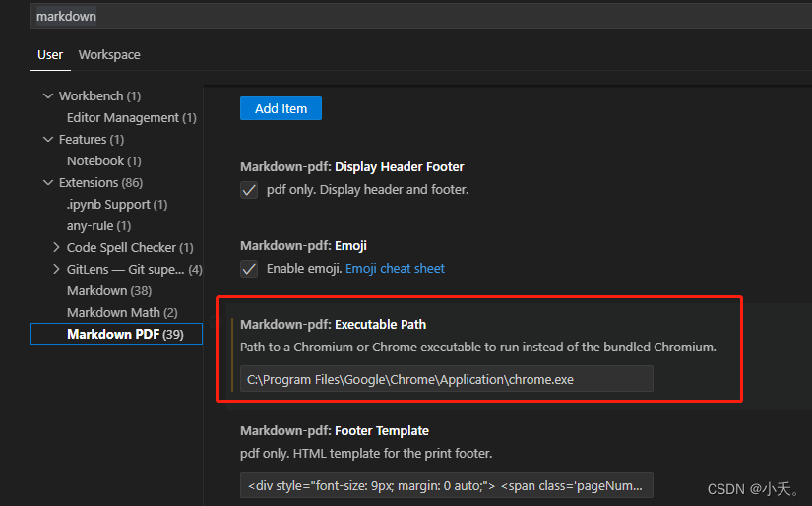
Task: Click the settings search box containing markdown
Action: click(x=420, y=16)
